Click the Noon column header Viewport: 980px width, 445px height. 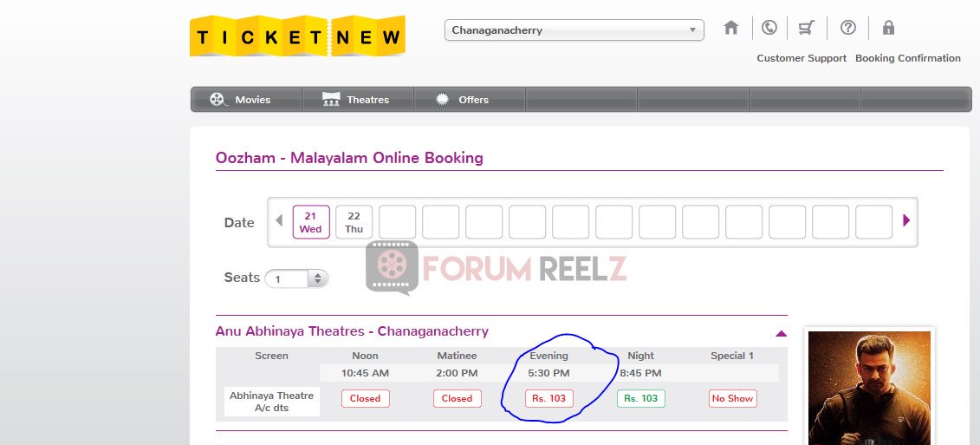(365, 356)
